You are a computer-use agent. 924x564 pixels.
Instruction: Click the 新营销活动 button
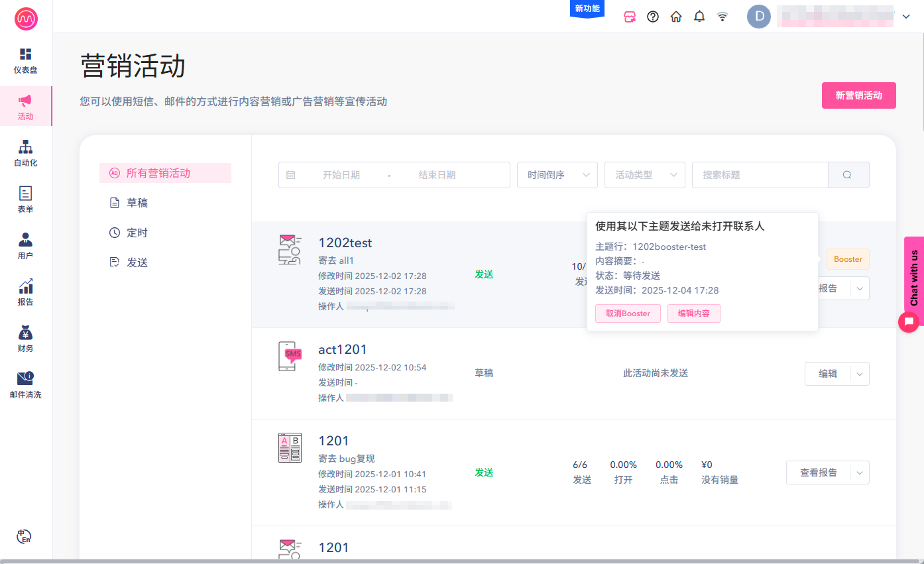point(858,95)
